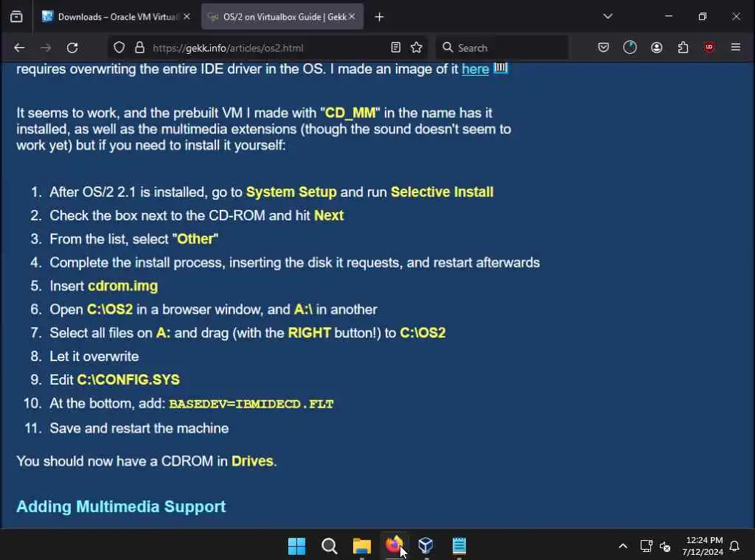The height and width of the screenshot is (560, 755).
Task: Open Notepad app in taskbar
Action: (x=459, y=545)
